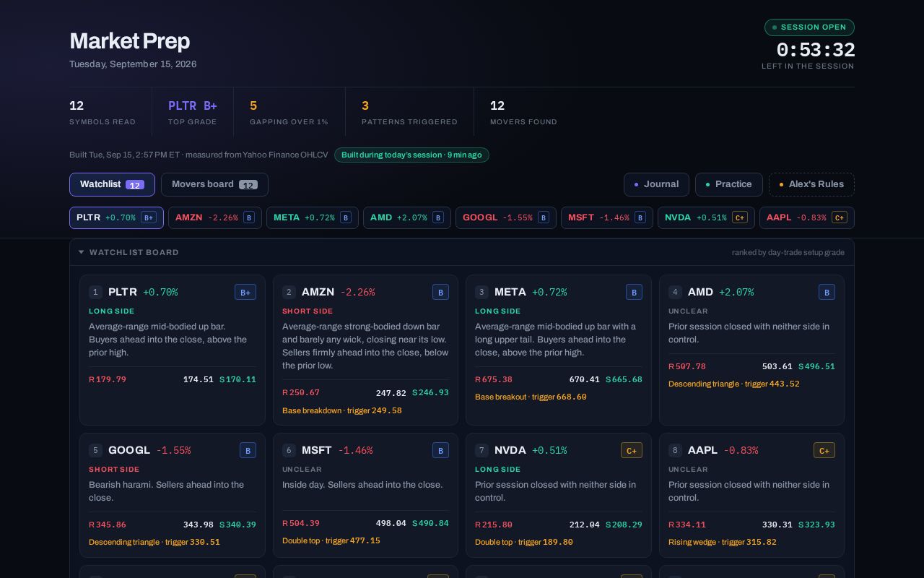Click rank number 8 on AAPL card

[x=675, y=450]
